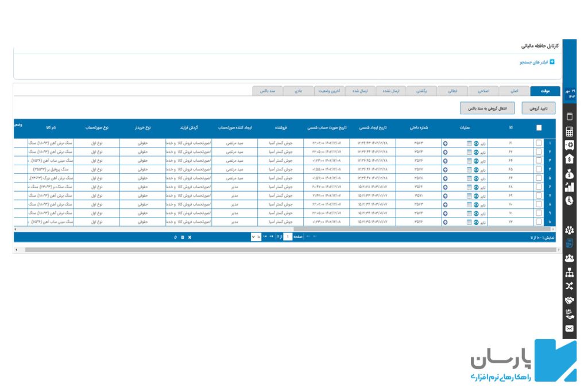Image resolution: width=588 pixels, height=392 pixels.
Task: Switch to the اصلاحی tab
Action: (483, 91)
